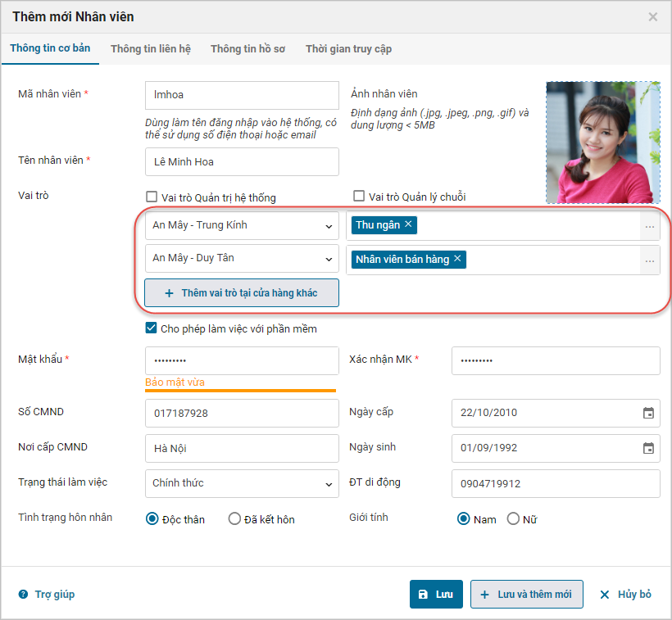
Task: Stay on Thông tin cơ bản tab
Action: [x=50, y=48]
